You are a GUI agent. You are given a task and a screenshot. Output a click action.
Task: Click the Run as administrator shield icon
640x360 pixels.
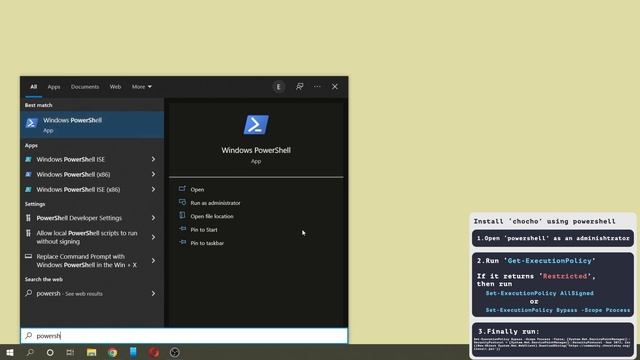point(182,202)
